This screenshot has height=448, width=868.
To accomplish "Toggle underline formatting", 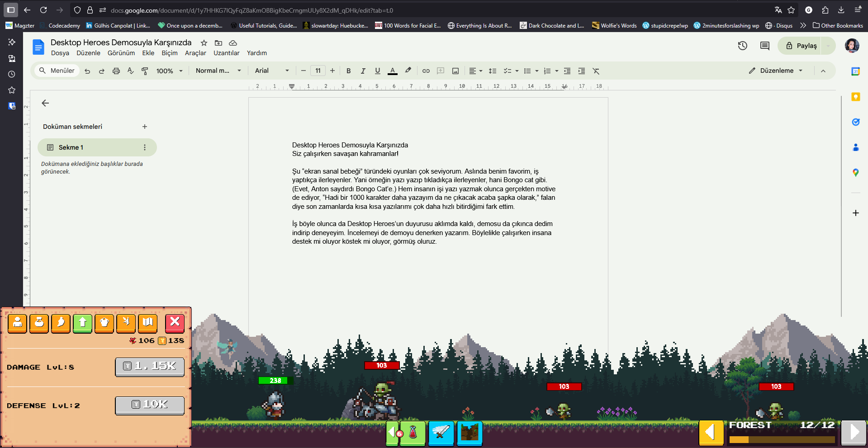I will [378, 71].
